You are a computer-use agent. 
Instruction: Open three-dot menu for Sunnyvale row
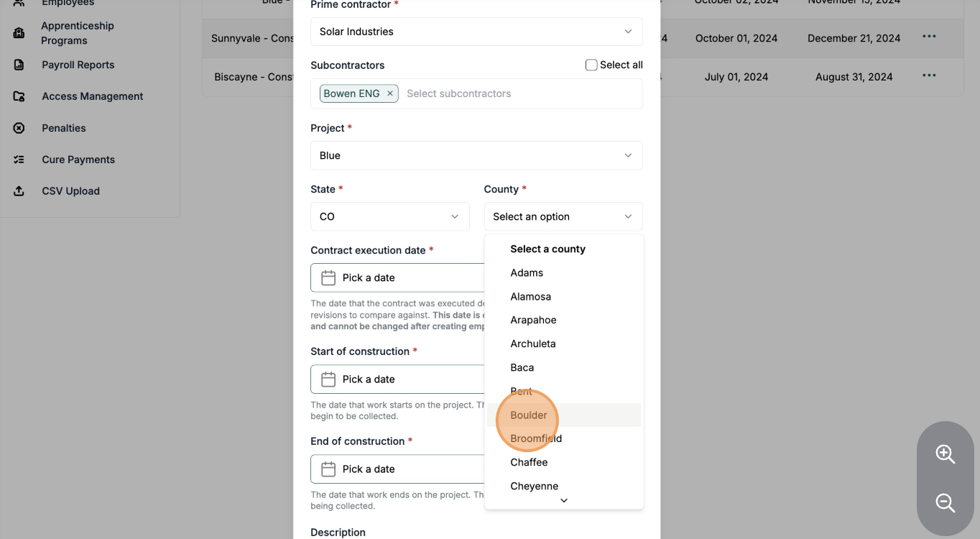pyautogui.click(x=929, y=37)
